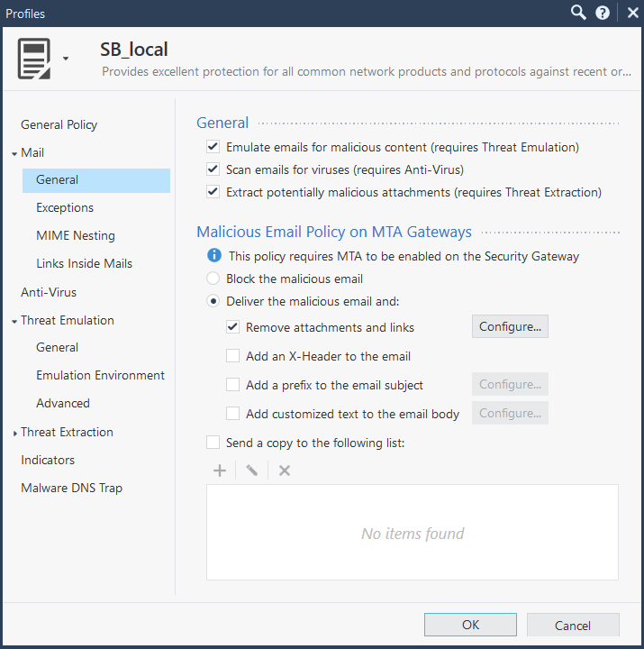644x649 pixels.
Task: Click the SB_local profile document icon
Action: click(x=34, y=59)
